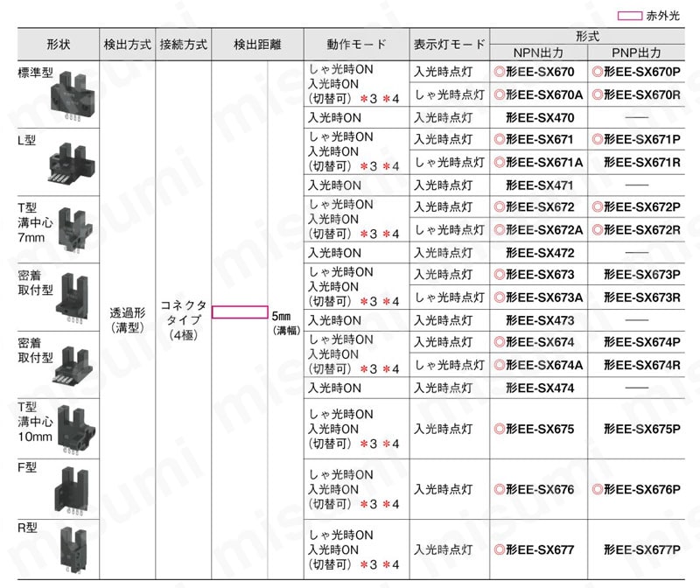Select model 形EE-SX677P
Screen dimensions: 700x588
642,549
